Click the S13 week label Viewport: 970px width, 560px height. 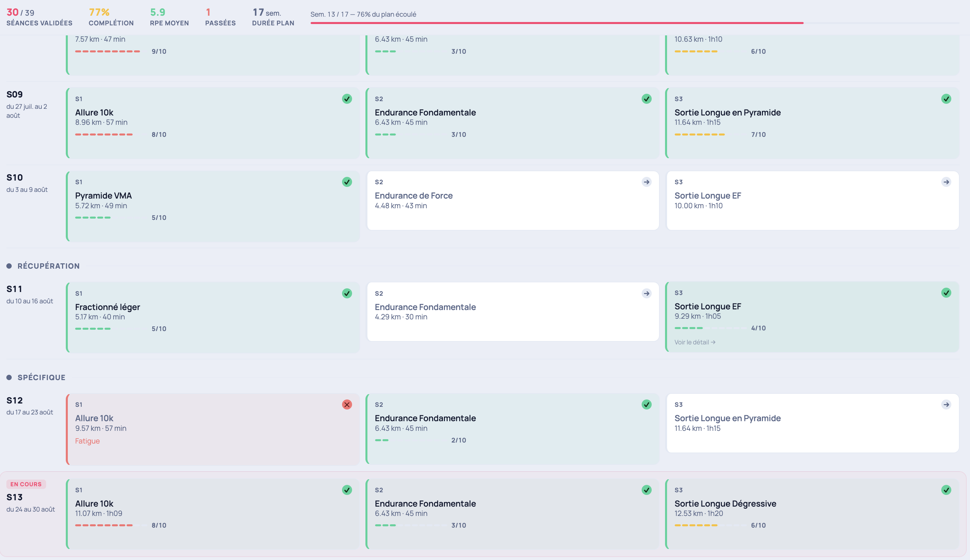tap(15, 497)
